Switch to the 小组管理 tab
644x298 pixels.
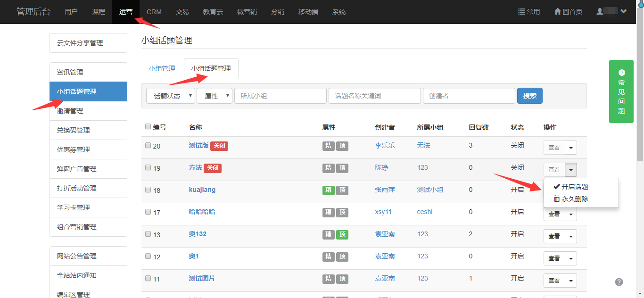coord(162,68)
